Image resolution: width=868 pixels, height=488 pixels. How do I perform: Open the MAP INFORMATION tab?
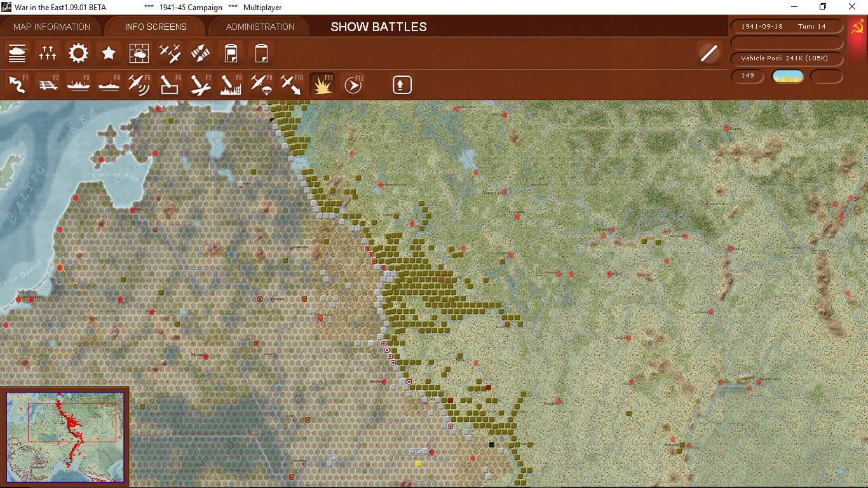[51, 27]
